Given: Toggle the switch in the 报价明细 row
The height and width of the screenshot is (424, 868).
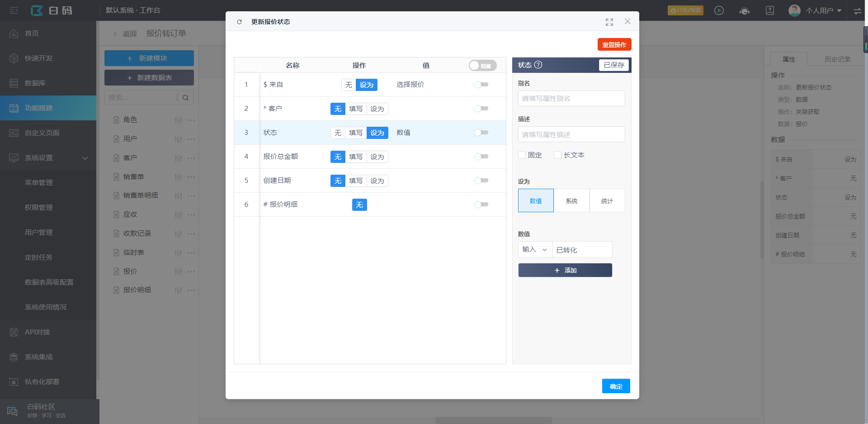Looking at the screenshot, I should pyautogui.click(x=481, y=205).
